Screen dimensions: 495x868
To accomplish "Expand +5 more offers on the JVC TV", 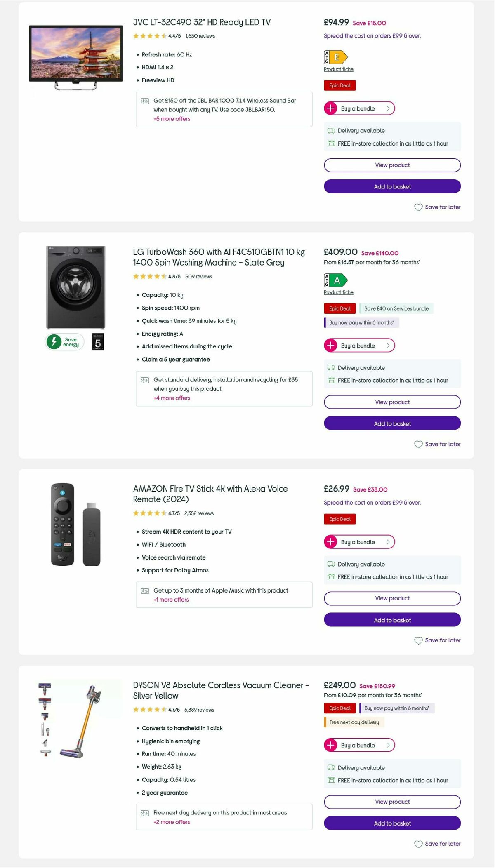I will 171,119.
